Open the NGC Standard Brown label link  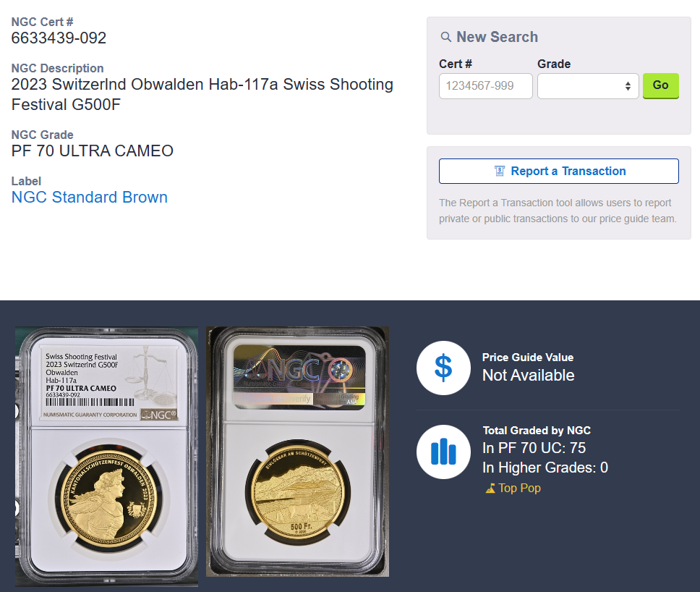[89, 197]
